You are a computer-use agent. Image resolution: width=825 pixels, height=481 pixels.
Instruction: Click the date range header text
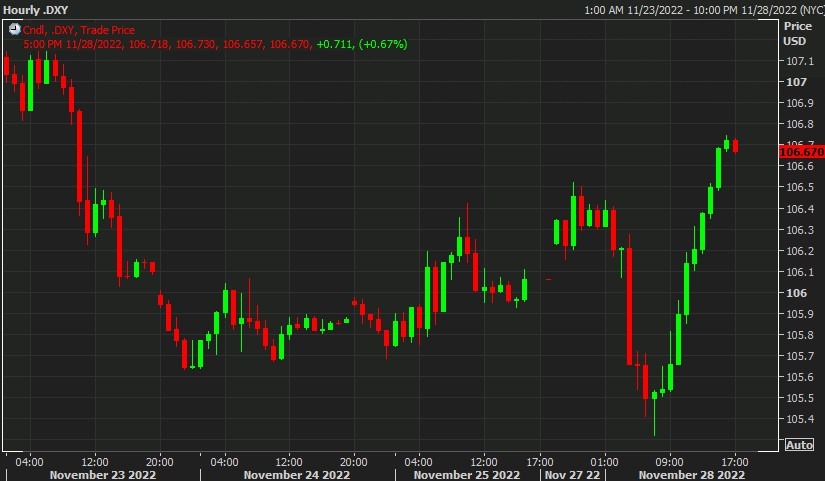click(704, 9)
